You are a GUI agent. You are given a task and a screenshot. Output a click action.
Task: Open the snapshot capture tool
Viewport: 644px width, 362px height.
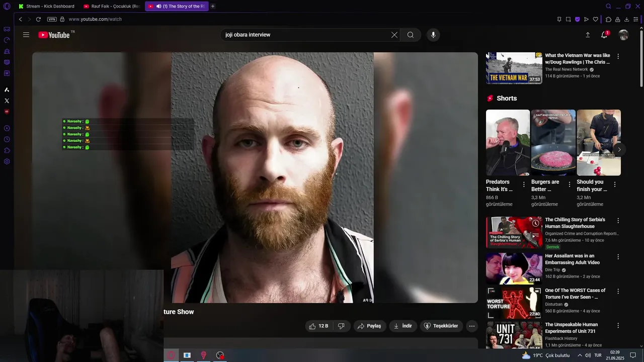pos(568,19)
